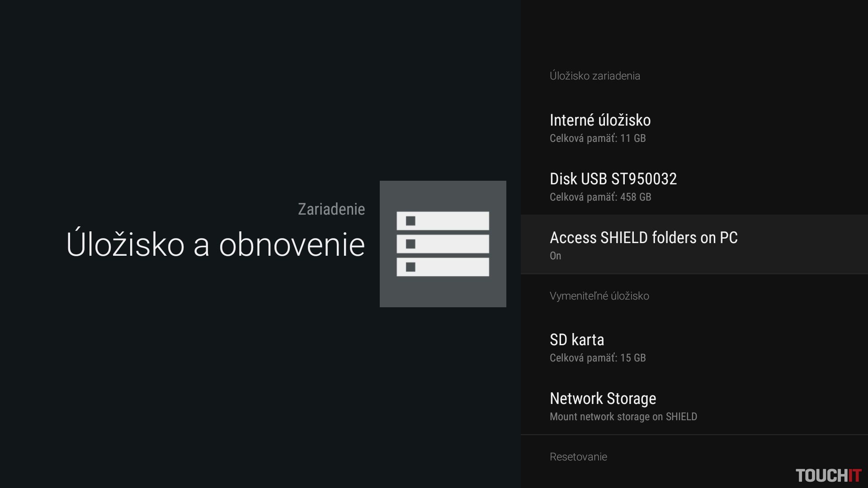868x488 pixels.
Task: Select Disk USB ST950032 entry
Action: 613,179
